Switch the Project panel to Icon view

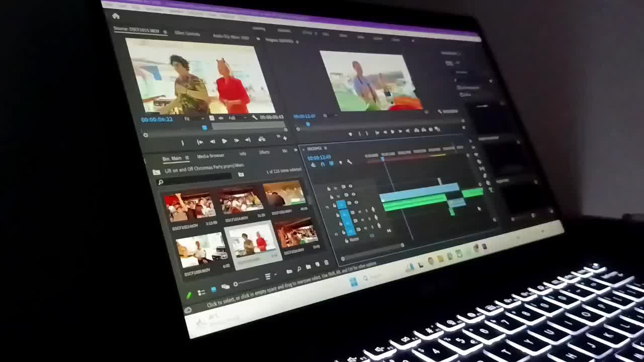tap(213, 289)
